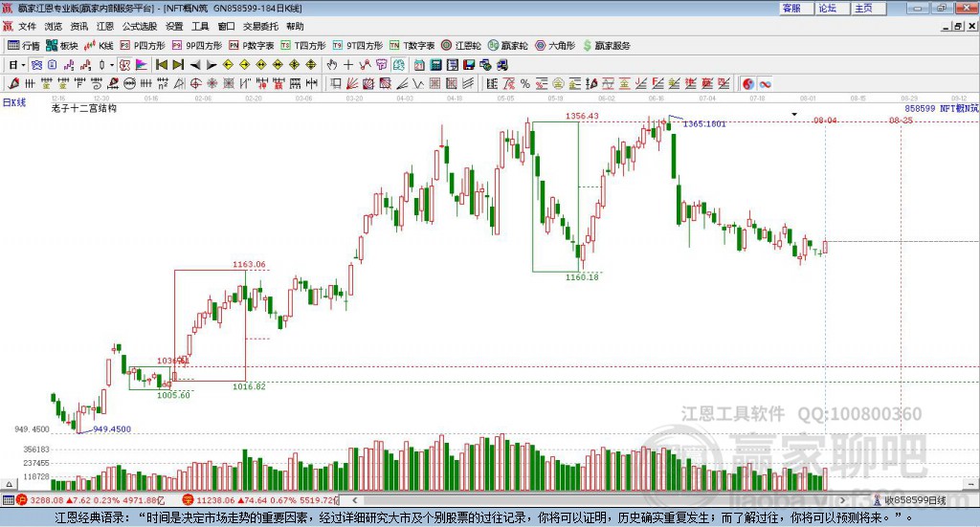Click the horizontal scrollbar right arrow

tap(842, 500)
